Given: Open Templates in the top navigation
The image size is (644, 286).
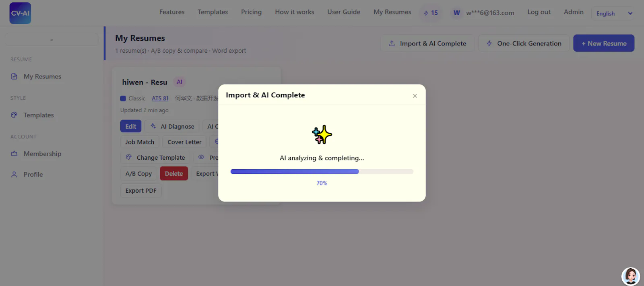Looking at the screenshot, I should coord(213,12).
